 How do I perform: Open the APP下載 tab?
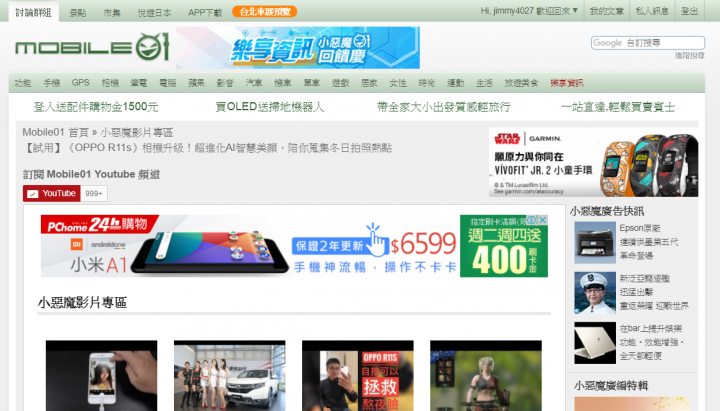click(x=205, y=13)
